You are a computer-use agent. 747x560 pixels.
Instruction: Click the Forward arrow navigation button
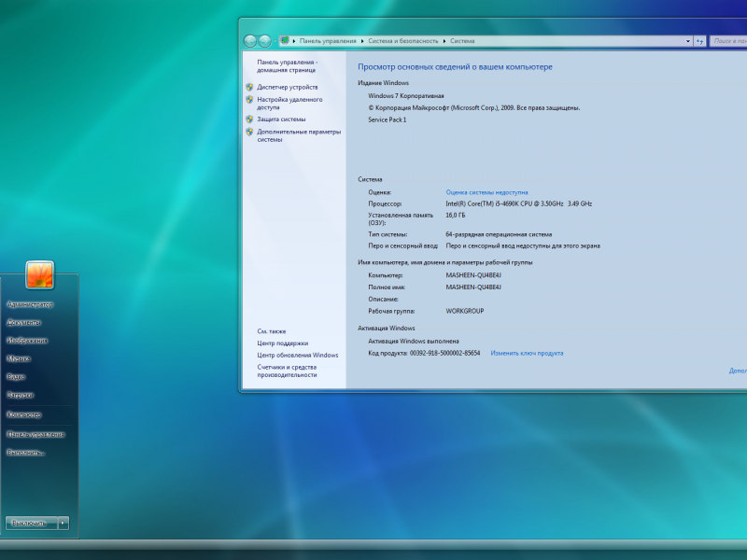(265, 41)
